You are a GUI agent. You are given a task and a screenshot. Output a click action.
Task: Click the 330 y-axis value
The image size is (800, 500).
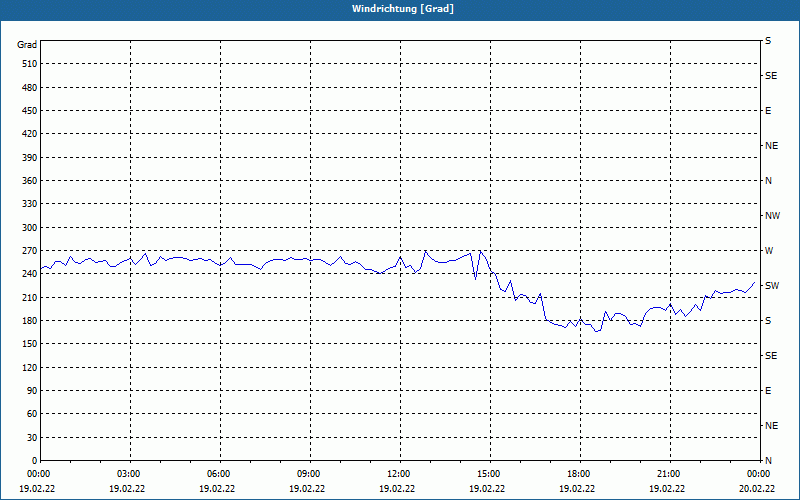click(x=30, y=204)
